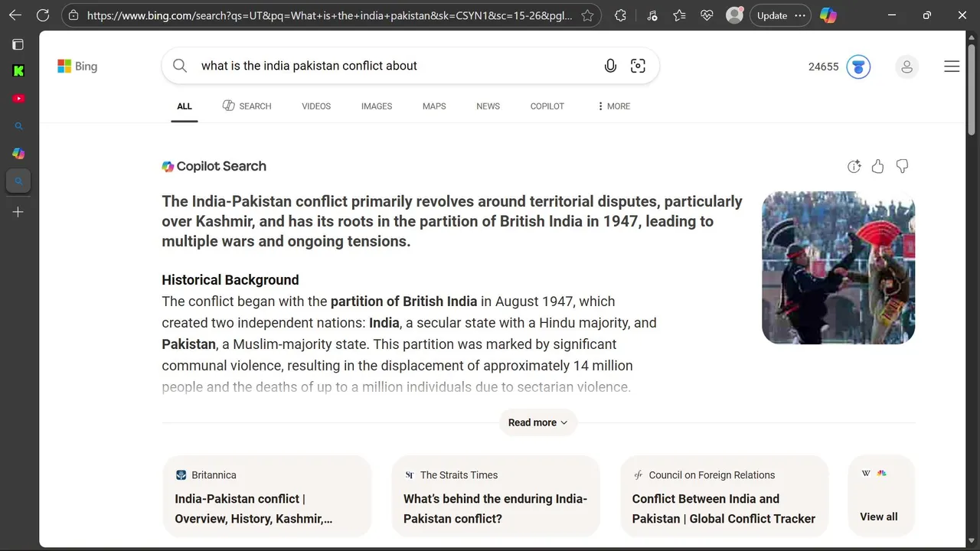Viewport: 980px width, 551px height.
Task: Click View all sources button
Action: [879, 516]
